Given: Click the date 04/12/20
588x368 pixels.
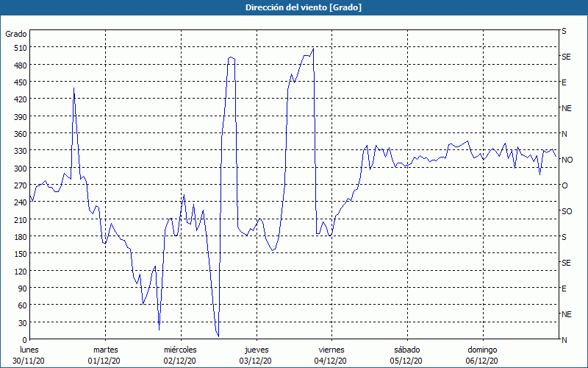Looking at the screenshot, I should click(x=330, y=361).
